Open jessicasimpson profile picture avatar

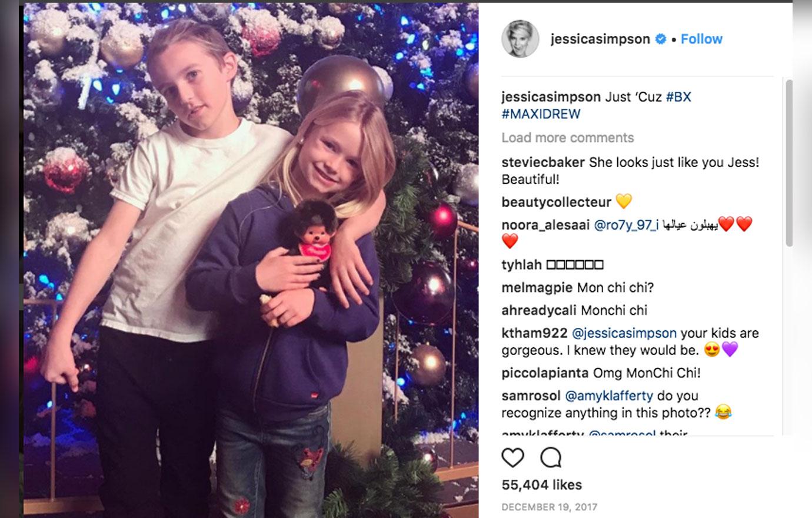click(x=520, y=39)
